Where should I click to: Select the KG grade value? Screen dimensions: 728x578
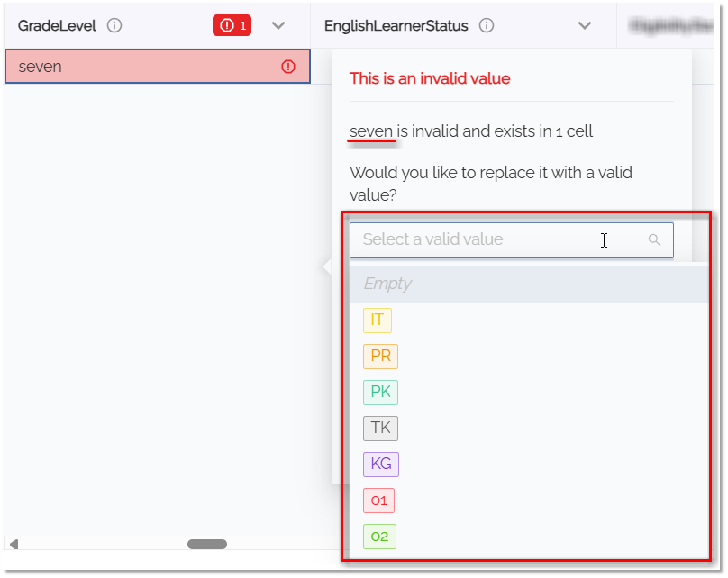click(x=380, y=464)
